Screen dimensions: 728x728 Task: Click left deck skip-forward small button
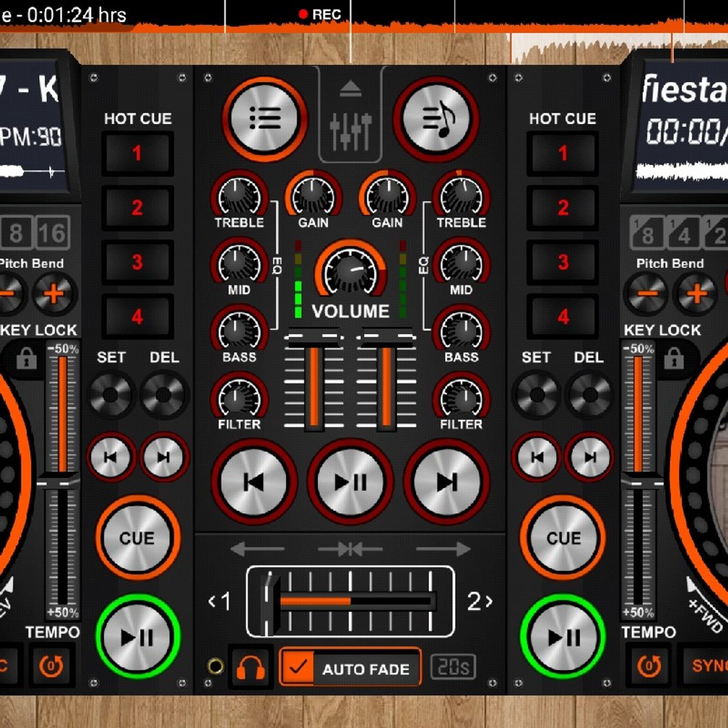163,457
